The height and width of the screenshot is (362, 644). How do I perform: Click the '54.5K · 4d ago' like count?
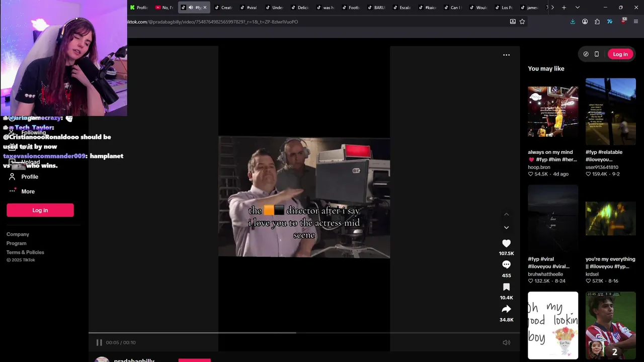(x=548, y=174)
